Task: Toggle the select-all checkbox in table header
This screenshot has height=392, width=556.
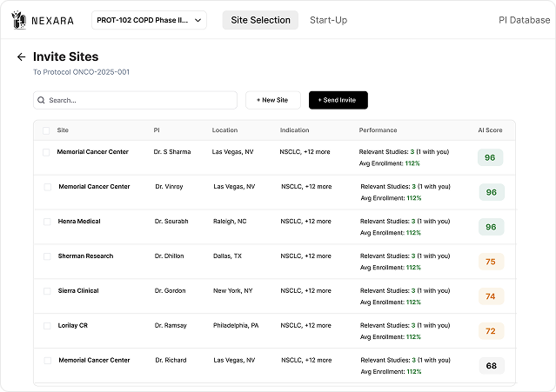Action: (46, 130)
